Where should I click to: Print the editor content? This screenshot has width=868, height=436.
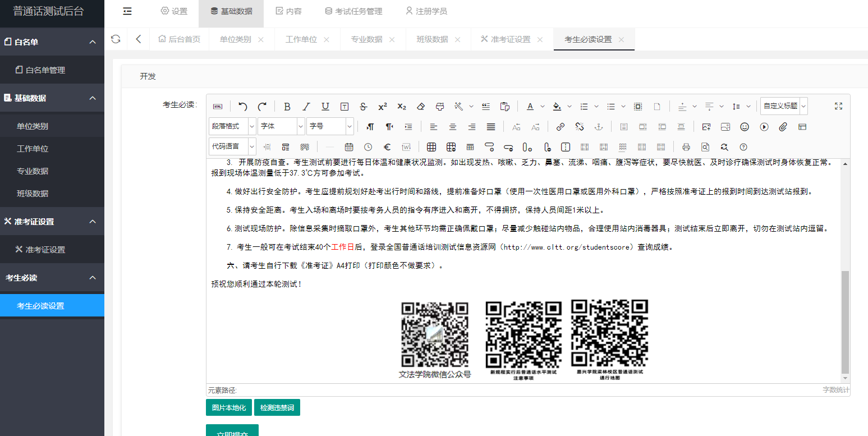(x=686, y=147)
